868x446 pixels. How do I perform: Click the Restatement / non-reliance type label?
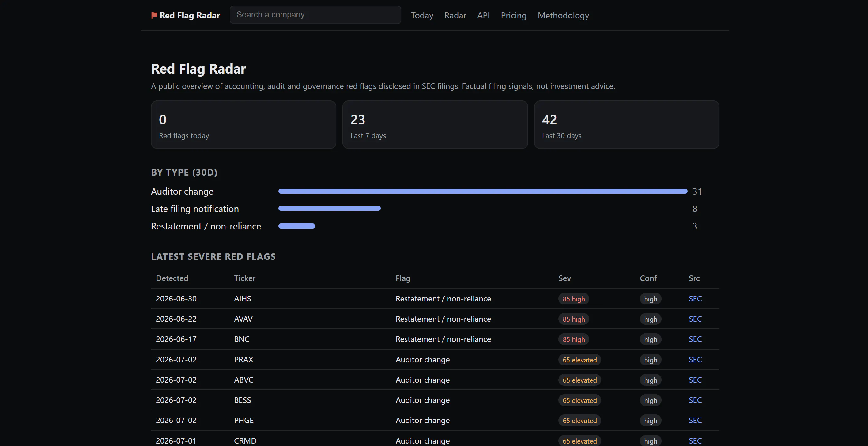click(x=206, y=226)
